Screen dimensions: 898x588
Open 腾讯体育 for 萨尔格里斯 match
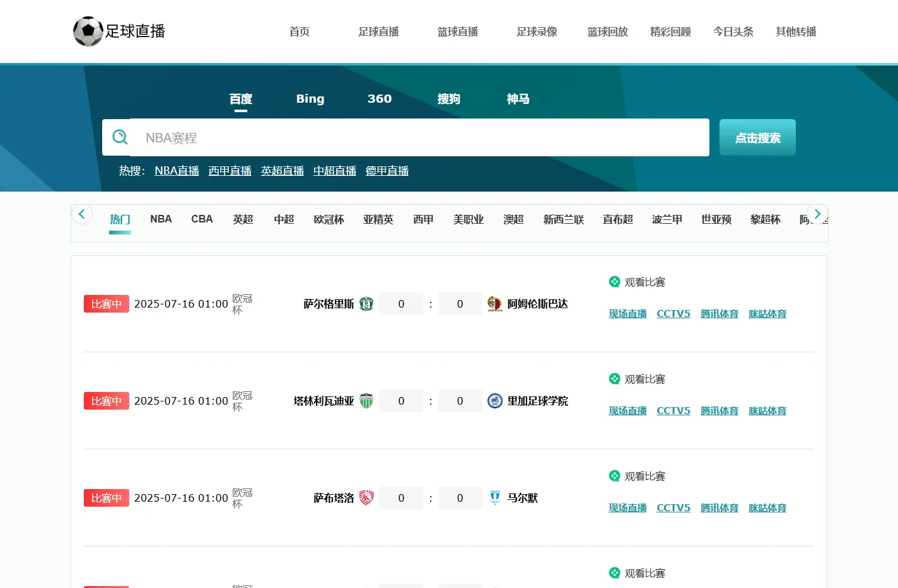[720, 314]
